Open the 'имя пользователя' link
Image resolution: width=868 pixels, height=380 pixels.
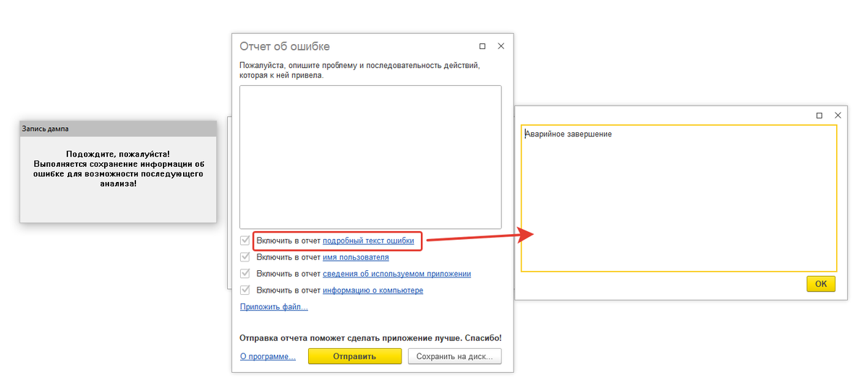pos(356,257)
